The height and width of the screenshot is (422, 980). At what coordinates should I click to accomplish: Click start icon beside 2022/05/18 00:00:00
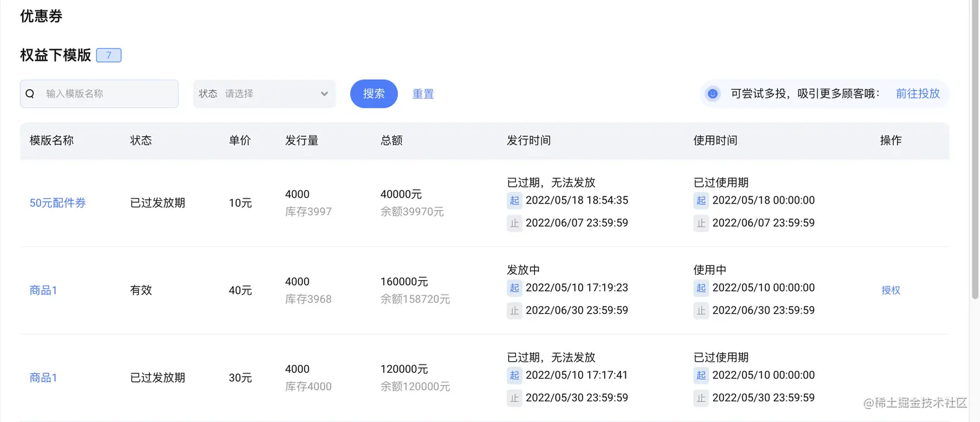click(701, 200)
